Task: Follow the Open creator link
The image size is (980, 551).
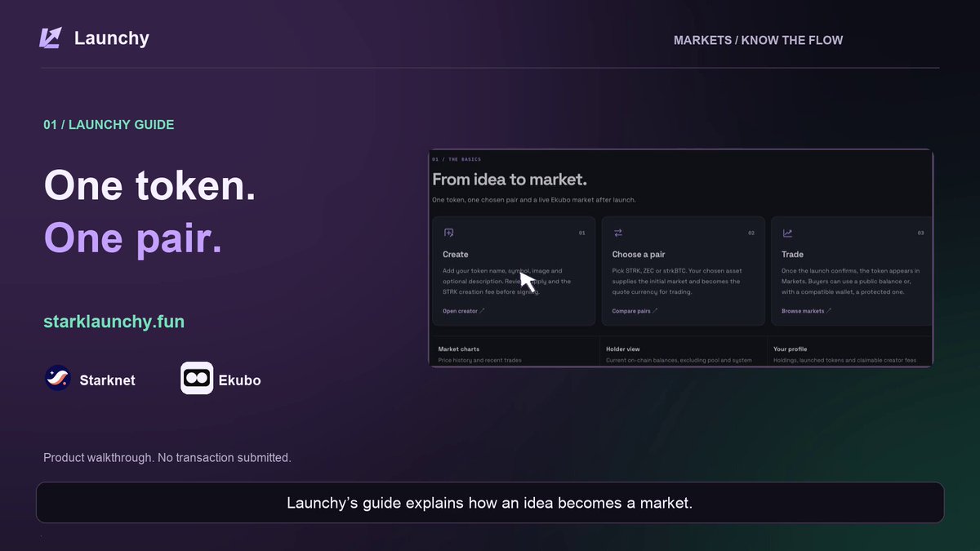Action: tap(464, 311)
